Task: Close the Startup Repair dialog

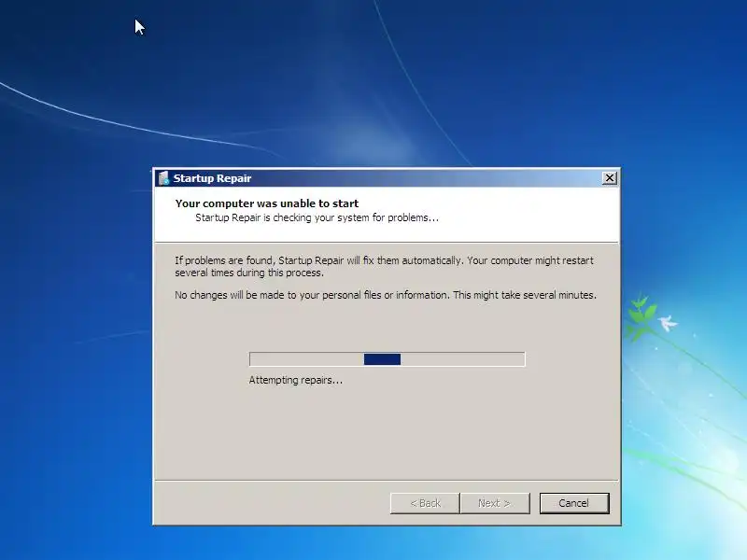Action: pos(610,178)
